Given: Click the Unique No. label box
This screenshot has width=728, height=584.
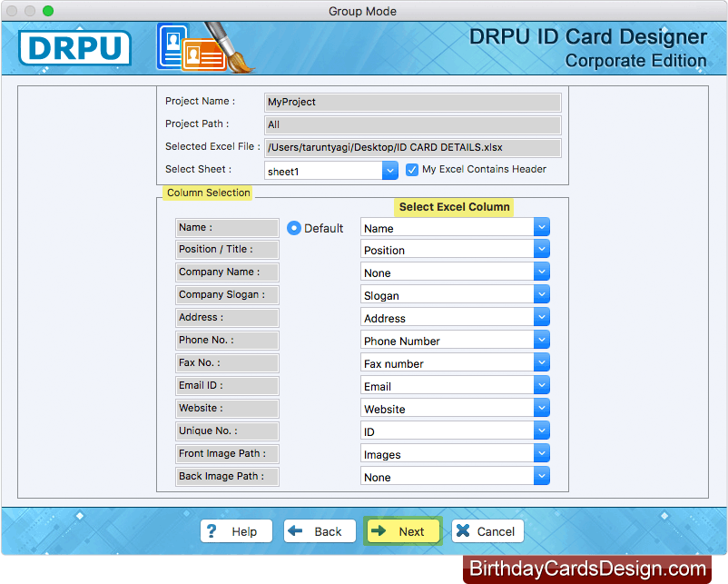Looking at the screenshot, I should tap(227, 431).
